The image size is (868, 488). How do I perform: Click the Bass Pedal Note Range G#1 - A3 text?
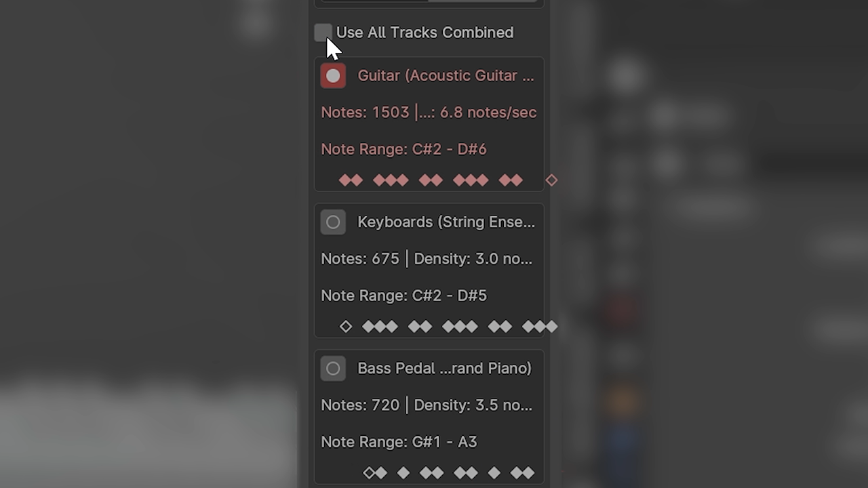pos(399,442)
